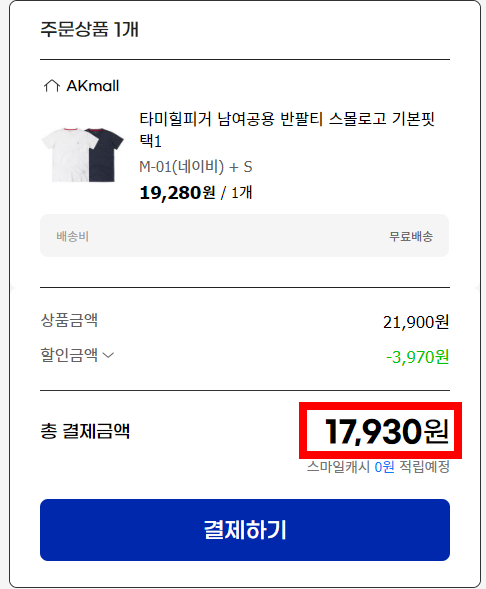
Task: Click the 할인금액 label to expand details
Action: (69, 355)
